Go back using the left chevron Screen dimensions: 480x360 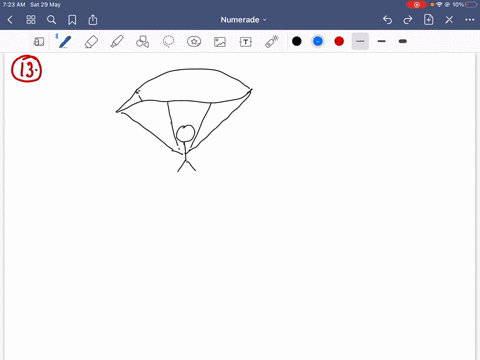click(x=10, y=20)
